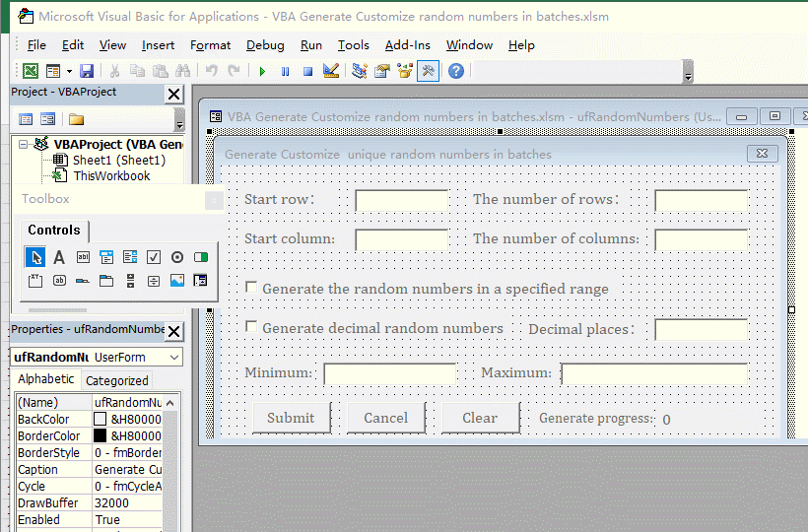
Task: Select the ComboBox control tool
Action: tap(106, 257)
